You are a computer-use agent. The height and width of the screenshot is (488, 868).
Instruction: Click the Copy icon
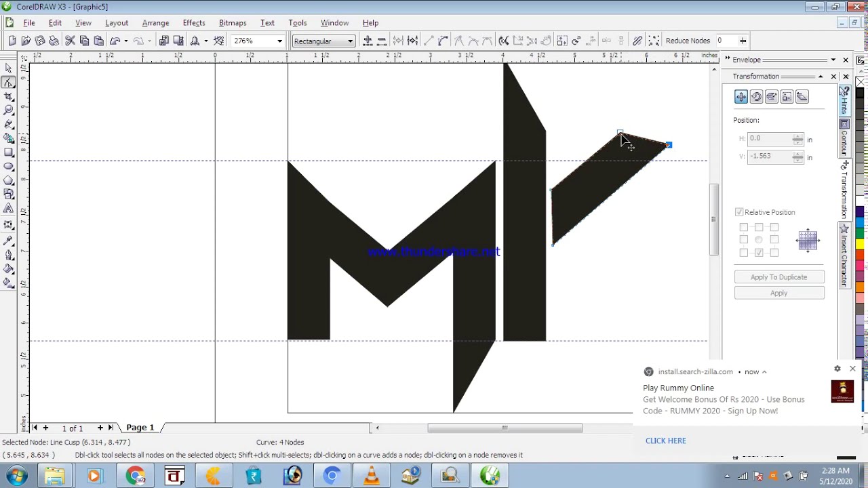tap(84, 41)
